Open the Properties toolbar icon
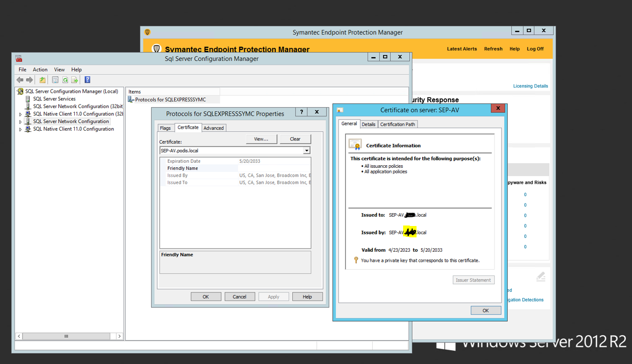This screenshot has height=364, width=632. (x=55, y=80)
